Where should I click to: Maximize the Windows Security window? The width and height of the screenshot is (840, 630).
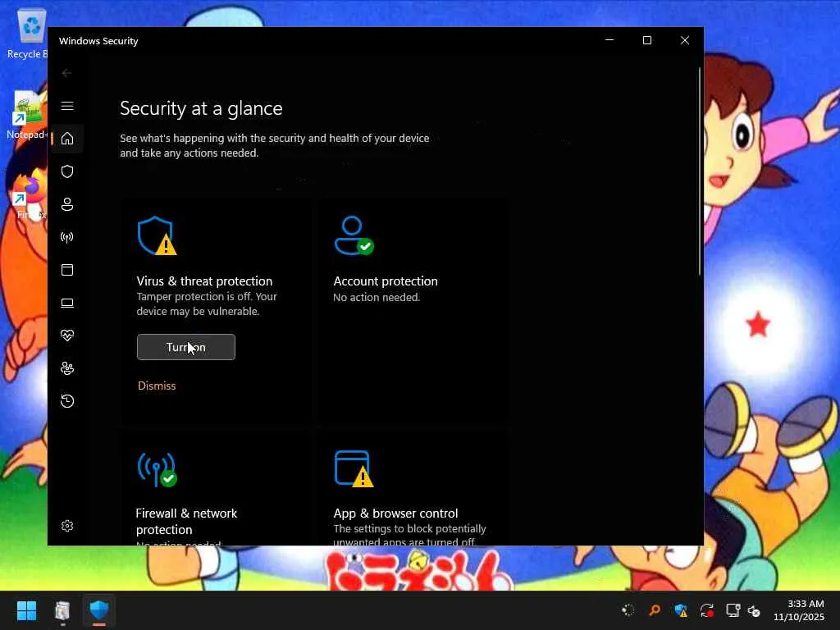[647, 41]
